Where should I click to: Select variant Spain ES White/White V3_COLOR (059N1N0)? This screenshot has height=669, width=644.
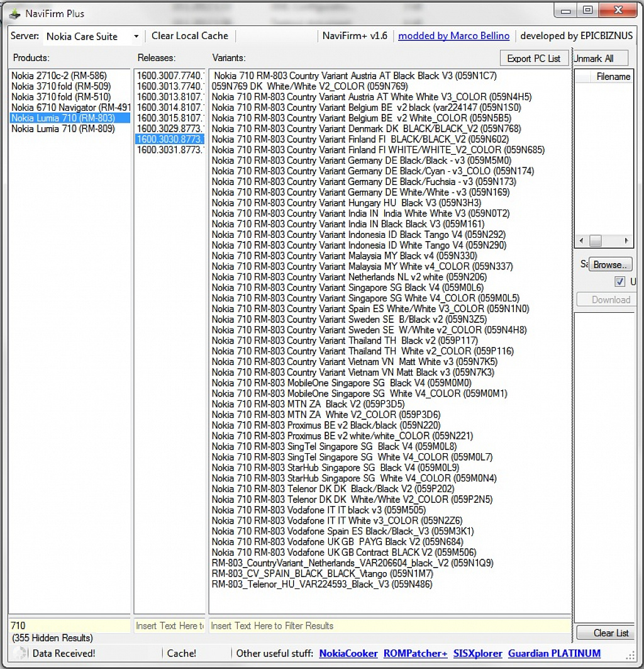coord(370,309)
